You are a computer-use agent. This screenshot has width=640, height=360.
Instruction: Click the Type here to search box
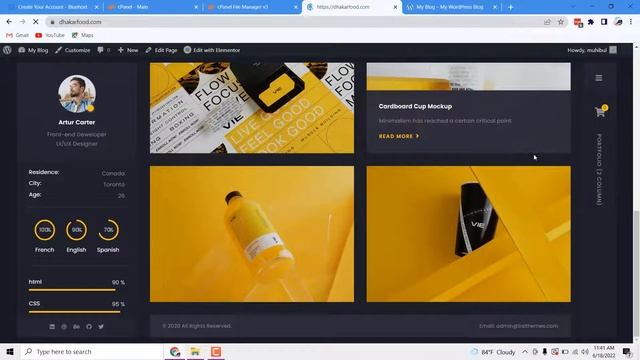91,351
